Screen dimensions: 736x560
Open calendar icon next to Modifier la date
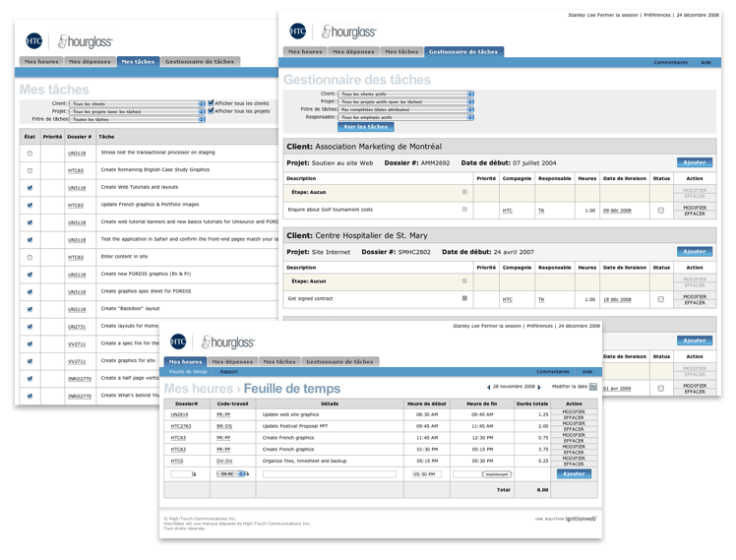click(593, 387)
